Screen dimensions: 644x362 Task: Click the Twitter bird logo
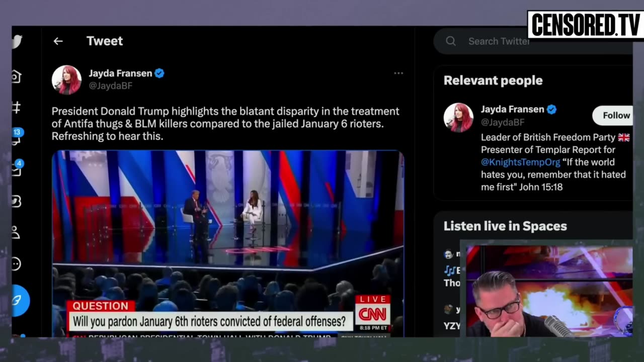17,41
